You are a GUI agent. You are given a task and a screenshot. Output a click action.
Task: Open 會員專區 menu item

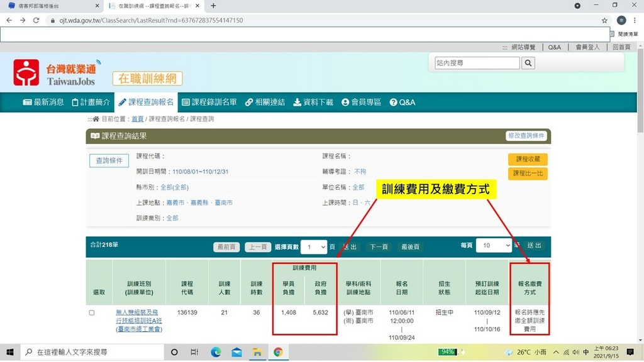(x=362, y=102)
